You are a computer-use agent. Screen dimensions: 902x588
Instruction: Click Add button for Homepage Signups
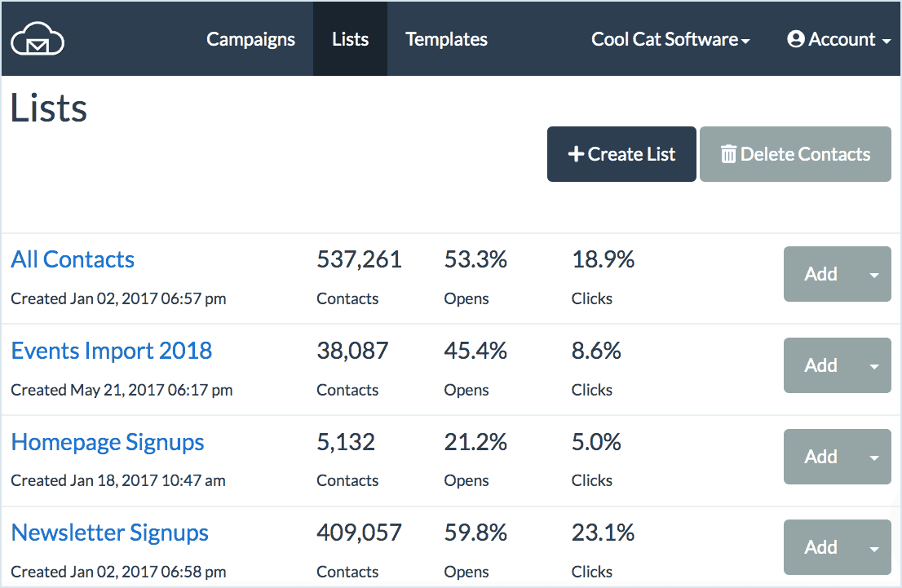[x=821, y=457]
